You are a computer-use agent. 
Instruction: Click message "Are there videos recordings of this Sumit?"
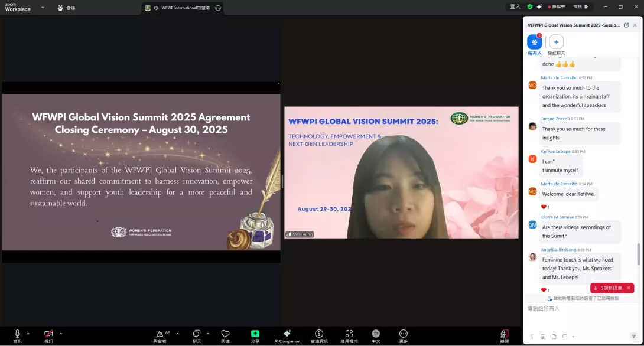[x=580, y=231]
